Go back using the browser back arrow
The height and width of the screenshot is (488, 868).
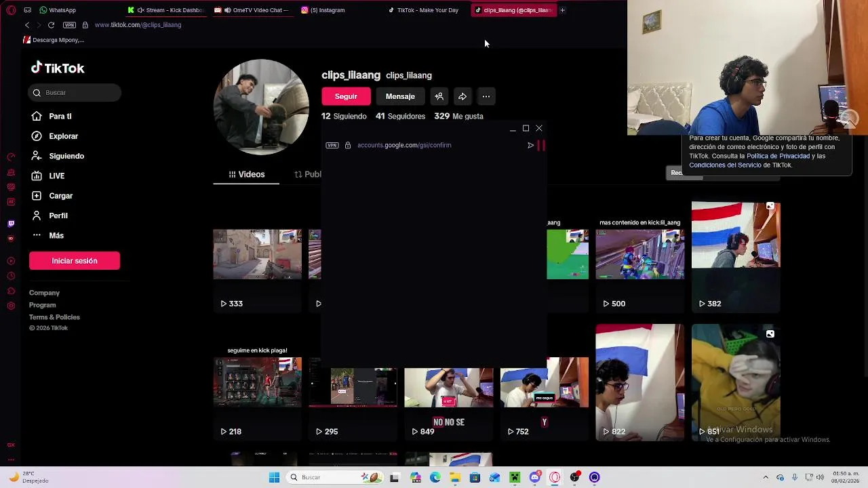coord(27,25)
